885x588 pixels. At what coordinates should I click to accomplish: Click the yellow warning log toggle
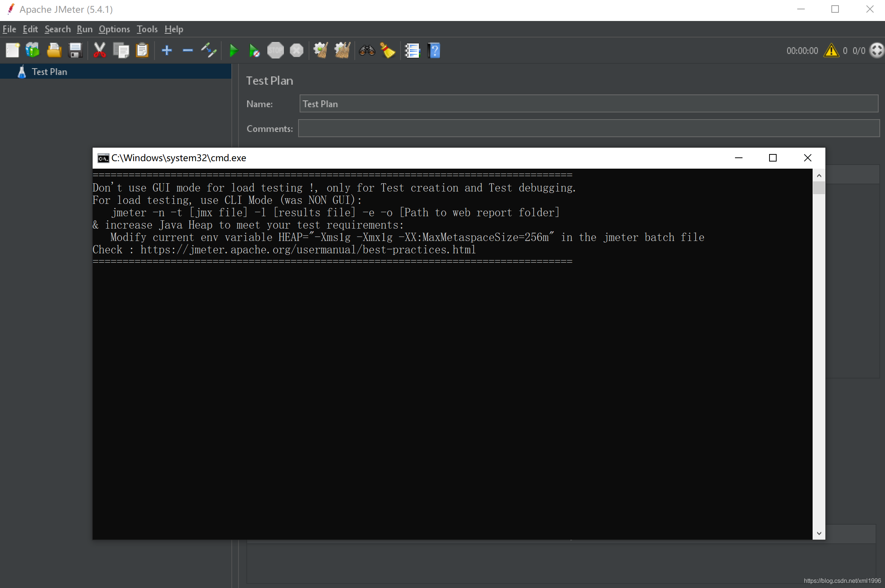(831, 50)
